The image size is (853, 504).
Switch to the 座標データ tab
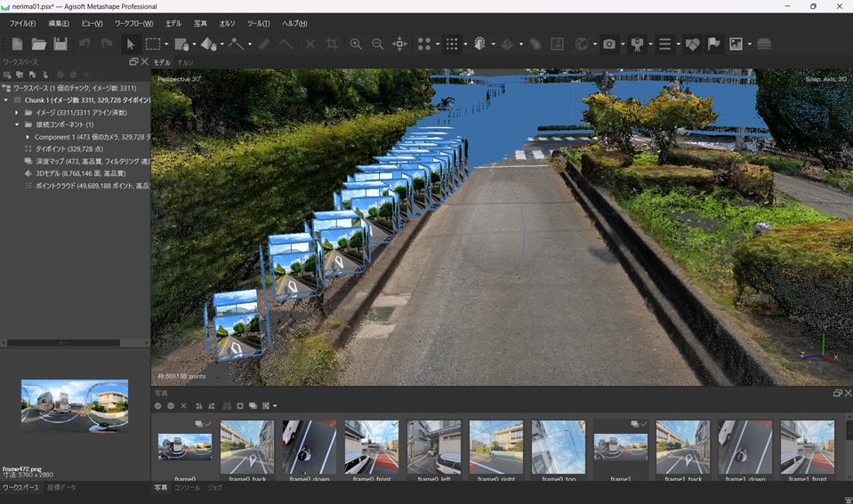click(x=60, y=488)
